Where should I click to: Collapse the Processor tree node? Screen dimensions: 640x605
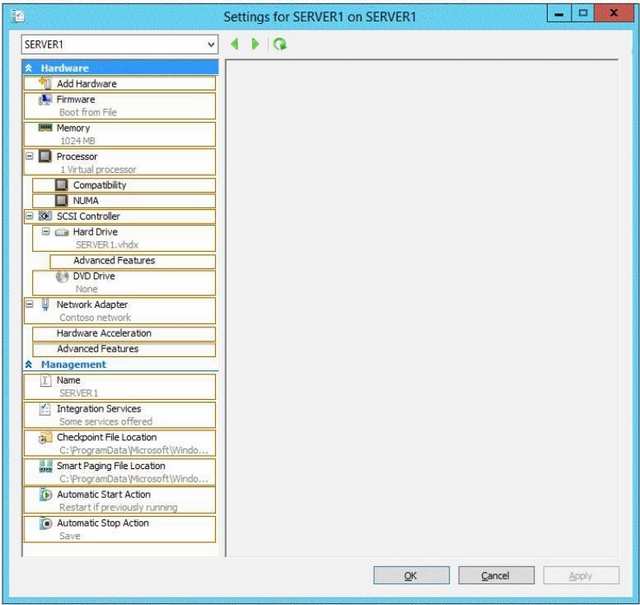29,156
